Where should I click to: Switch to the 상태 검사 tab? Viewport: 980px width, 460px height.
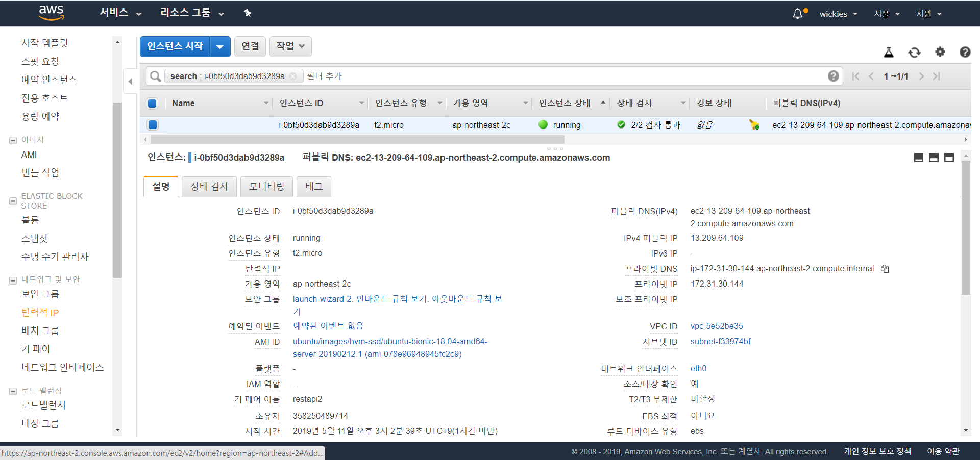point(209,187)
